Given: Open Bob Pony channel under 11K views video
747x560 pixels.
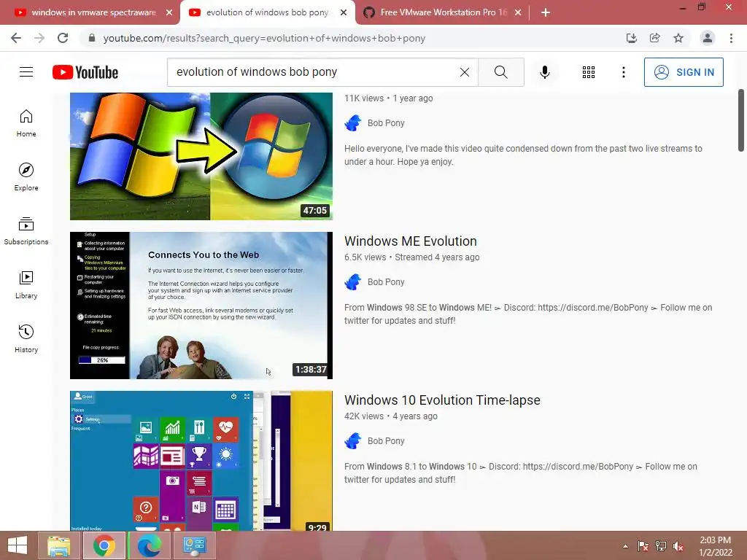Looking at the screenshot, I should point(386,122).
